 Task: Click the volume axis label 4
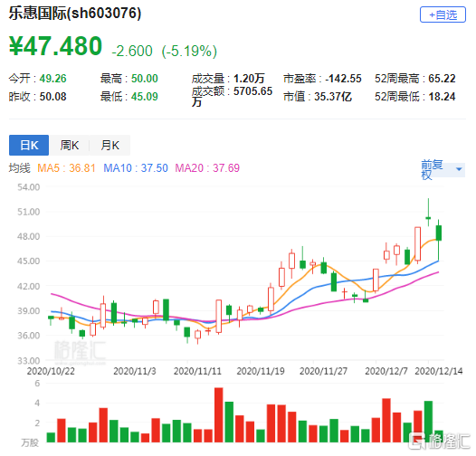pyautogui.click(x=37, y=403)
